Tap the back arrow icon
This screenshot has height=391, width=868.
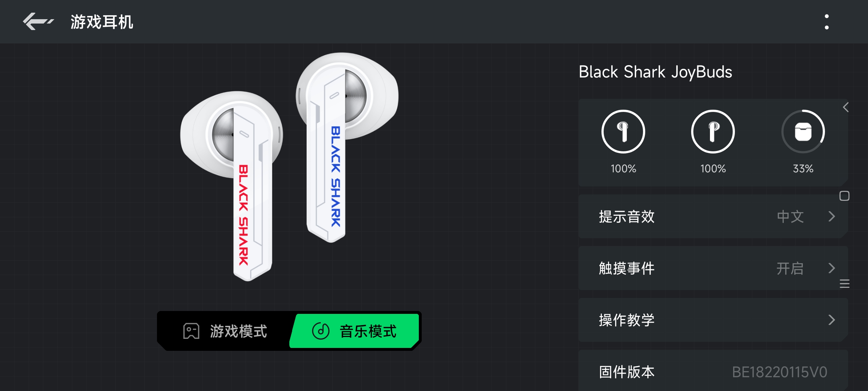[38, 22]
